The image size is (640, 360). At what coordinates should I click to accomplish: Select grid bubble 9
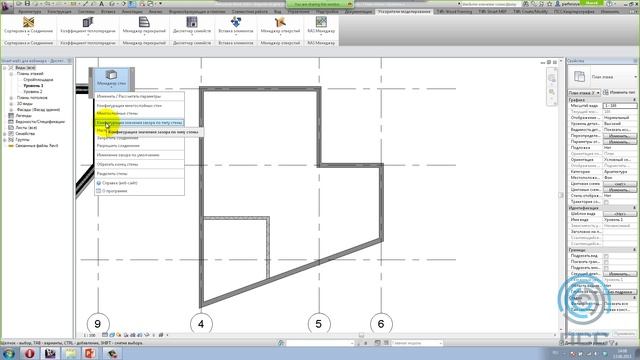tap(98, 324)
